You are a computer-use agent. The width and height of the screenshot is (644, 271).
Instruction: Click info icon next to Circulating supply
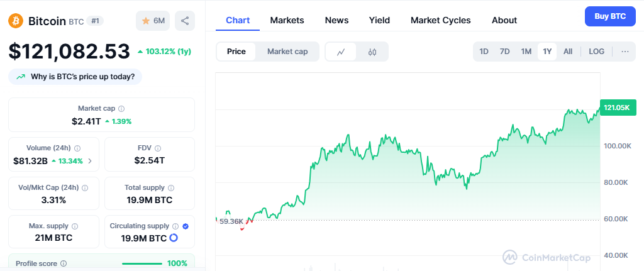tap(175, 226)
